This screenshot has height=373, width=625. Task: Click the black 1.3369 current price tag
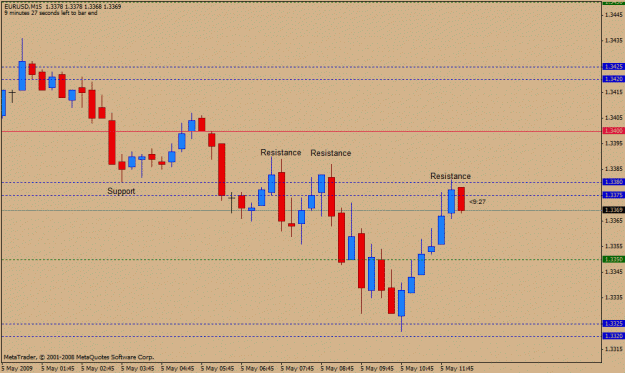pos(613,210)
